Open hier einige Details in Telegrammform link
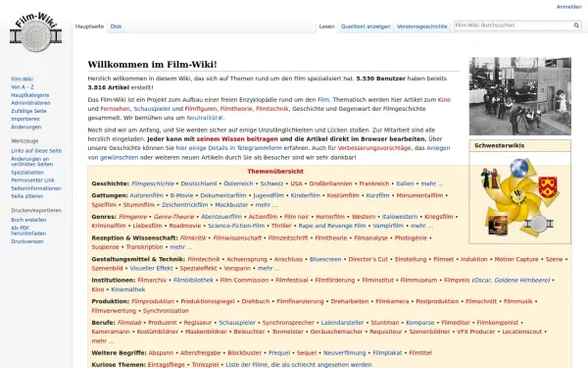 click(229, 148)
